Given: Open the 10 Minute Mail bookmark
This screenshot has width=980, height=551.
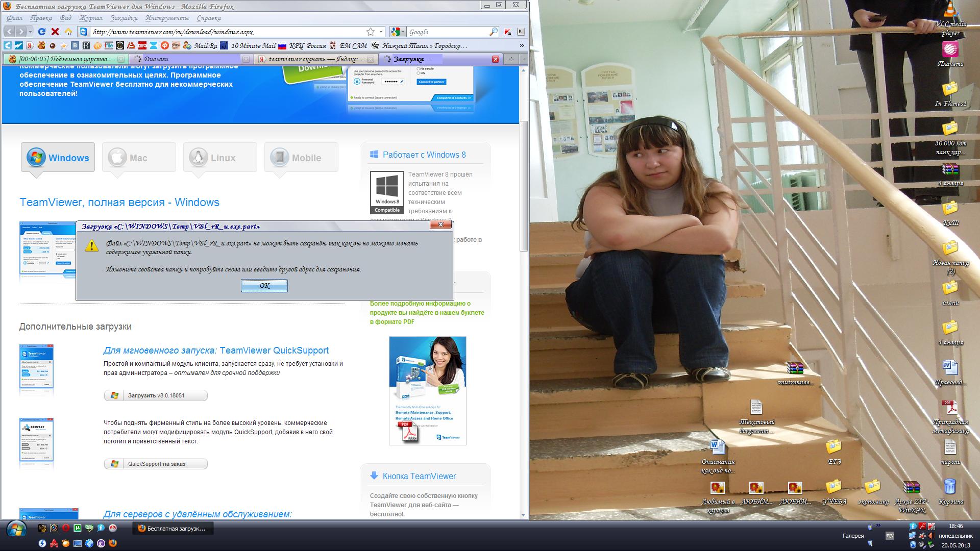Looking at the screenshot, I should coord(248,45).
